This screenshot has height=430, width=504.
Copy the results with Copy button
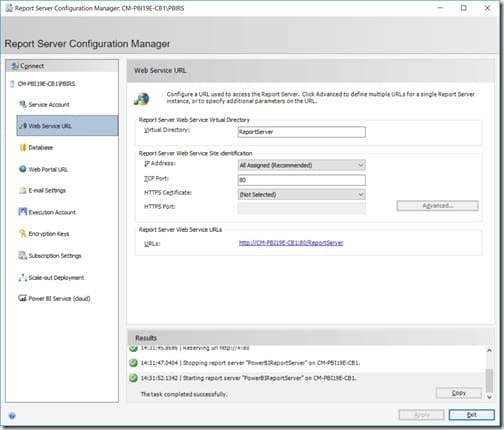(x=458, y=393)
